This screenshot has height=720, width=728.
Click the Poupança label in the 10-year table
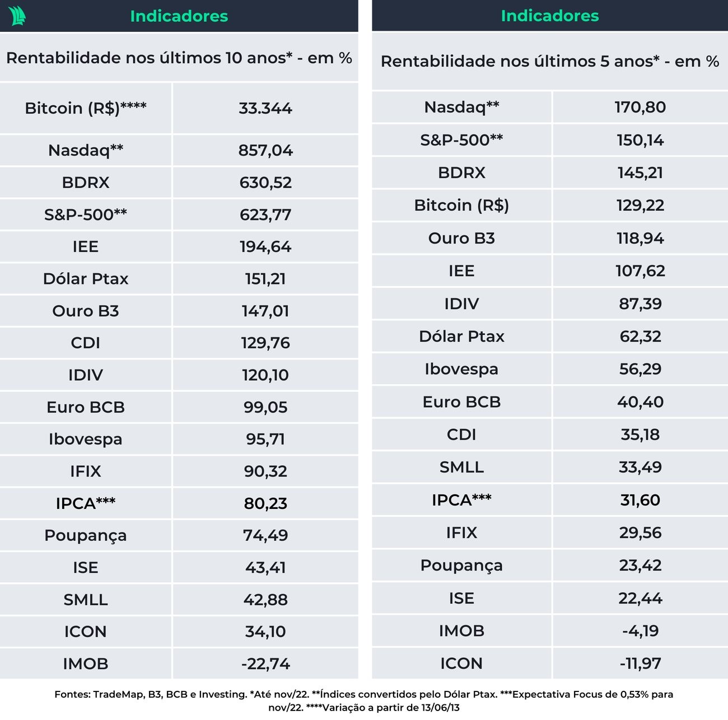86,536
